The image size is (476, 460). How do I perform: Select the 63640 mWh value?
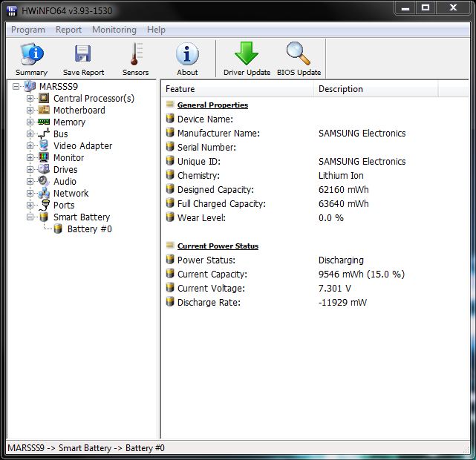pos(343,204)
